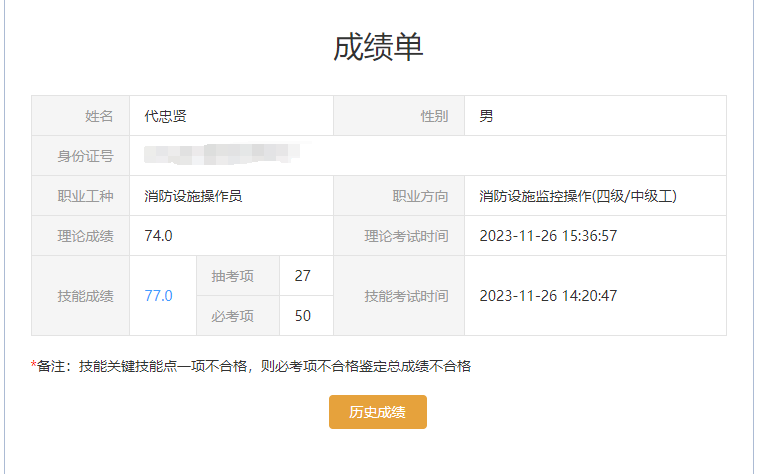Image resolution: width=758 pixels, height=474 pixels.
Task: Click the 姓名 label cell
Action: (x=81, y=115)
